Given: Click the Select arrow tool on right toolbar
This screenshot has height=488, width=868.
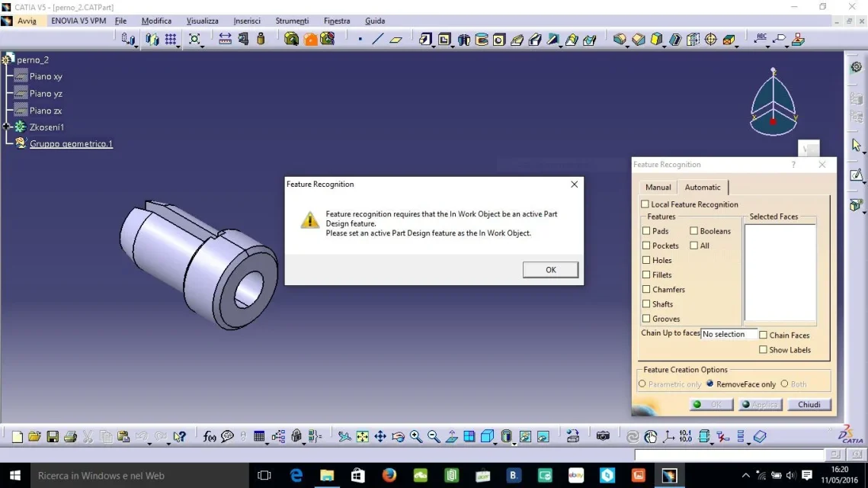Looking at the screenshot, I should coord(857,145).
